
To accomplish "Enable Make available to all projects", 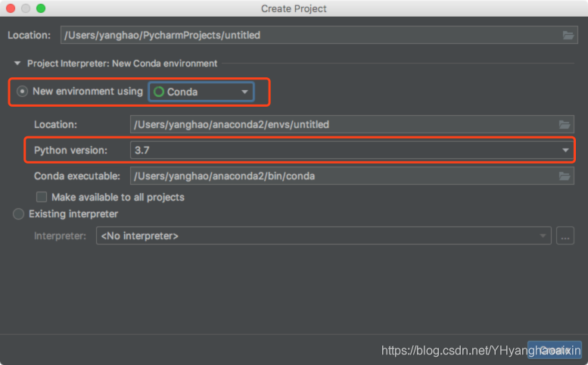I will pyautogui.click(x=42, y=197).
